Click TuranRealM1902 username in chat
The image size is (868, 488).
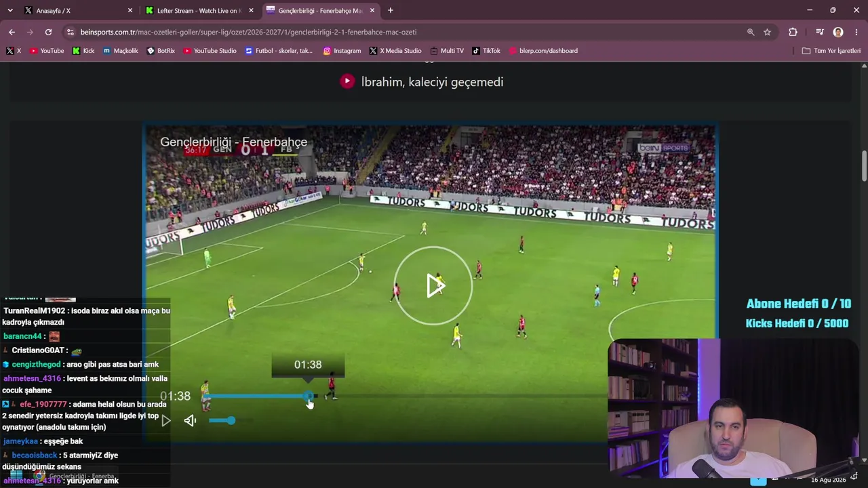(x=34, y=311)
